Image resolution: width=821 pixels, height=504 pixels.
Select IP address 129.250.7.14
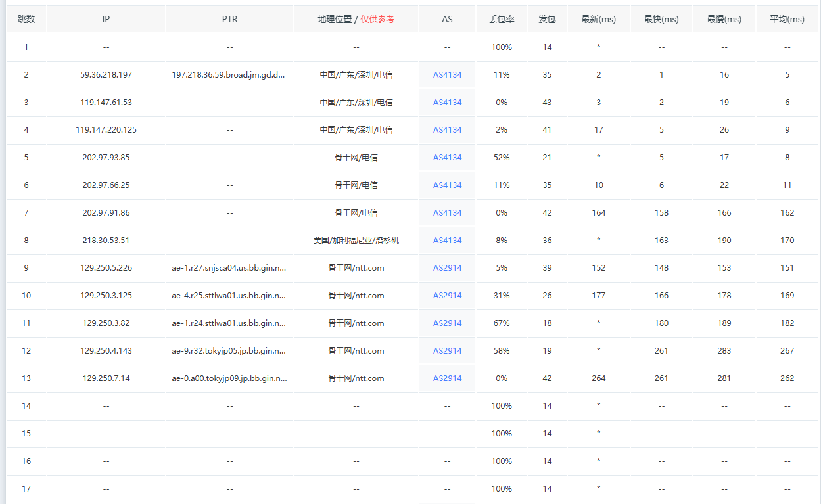[106, 378]
